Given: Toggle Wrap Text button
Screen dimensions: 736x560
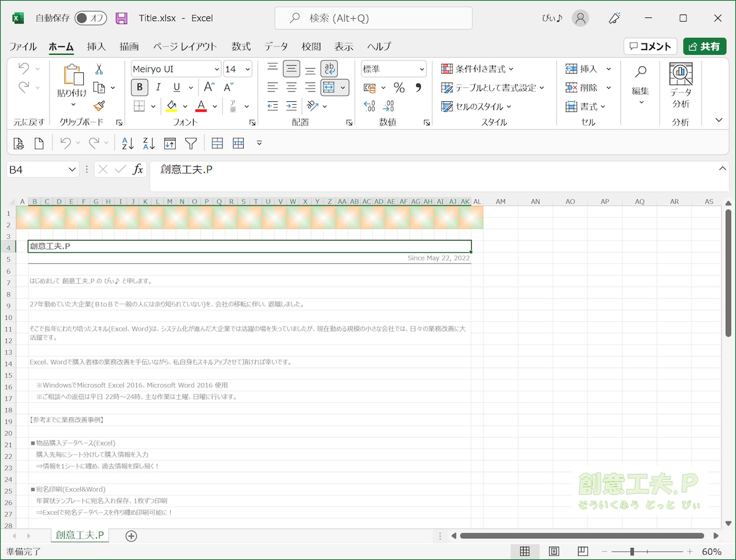Looking at the screenshot, I should (x=329, y=69).
